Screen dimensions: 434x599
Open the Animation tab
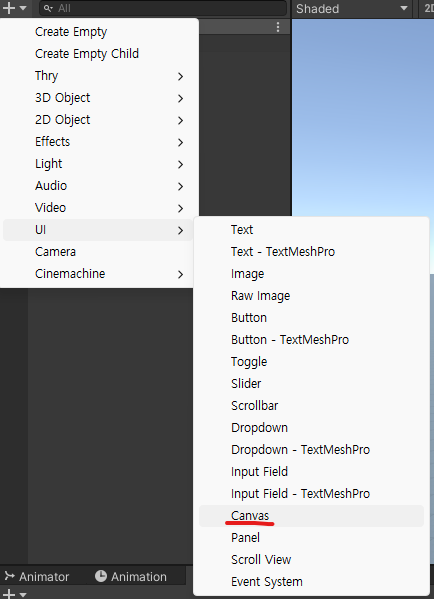point(131,576)
